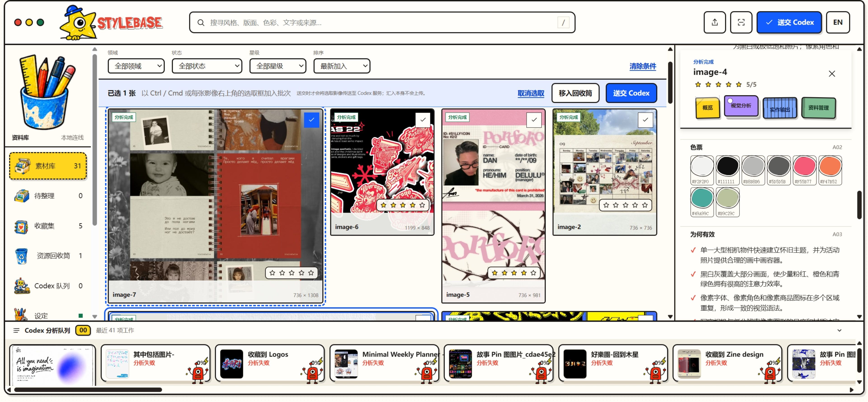Check the image-2 selection checkbox
Screen dimensions: 868x402
(x=645, y=120)
